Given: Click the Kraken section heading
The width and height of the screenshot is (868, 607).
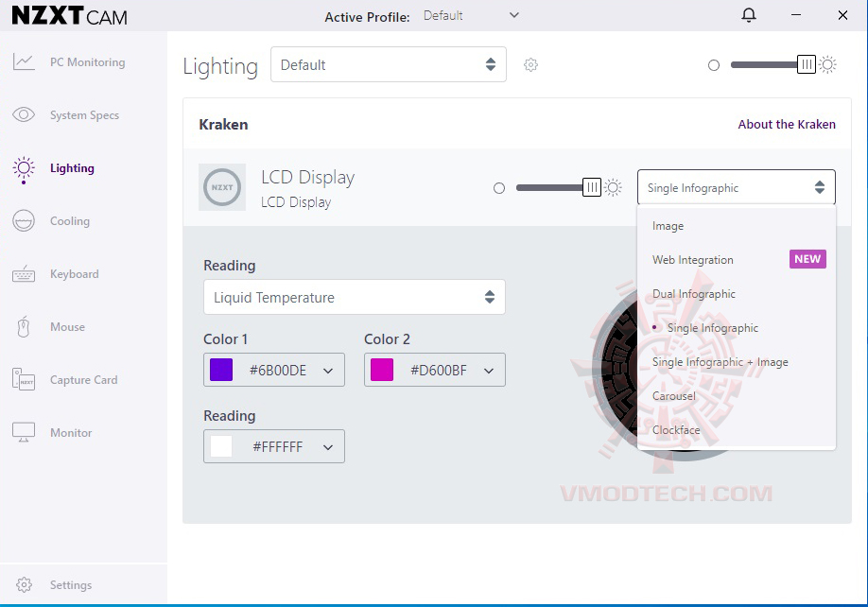Looking at the screenshot, I should [223, 125].
